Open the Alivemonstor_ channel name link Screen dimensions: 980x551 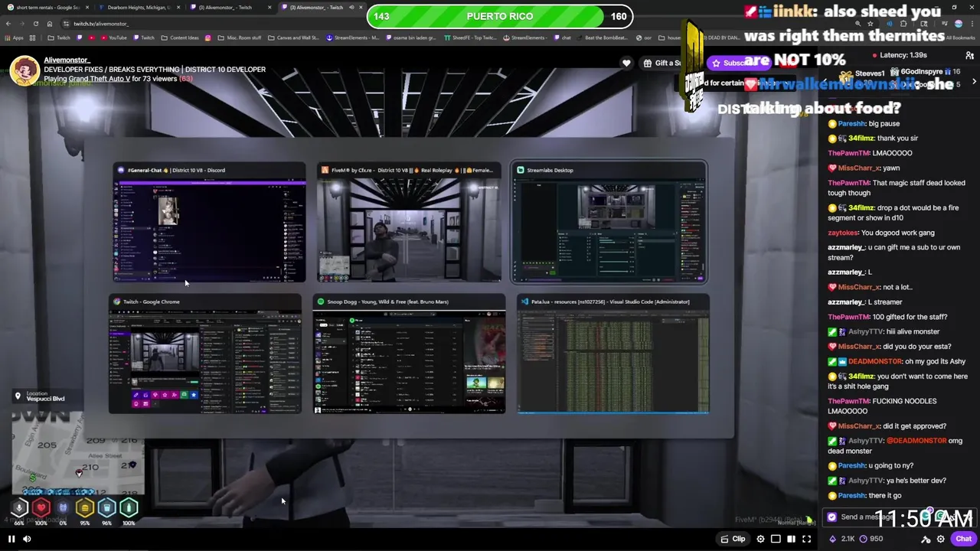pyautogui.click(x=67, y=60)
